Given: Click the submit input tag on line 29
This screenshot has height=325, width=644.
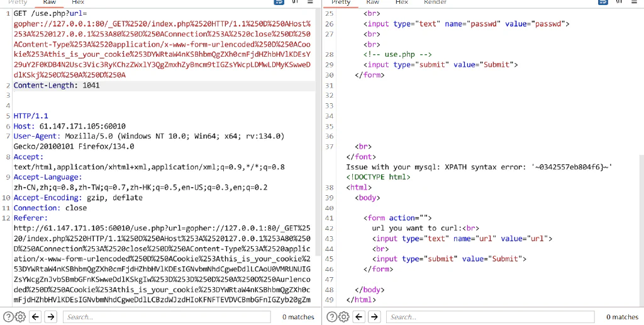Looking at the screenshot, I should [x=440, y=65].
